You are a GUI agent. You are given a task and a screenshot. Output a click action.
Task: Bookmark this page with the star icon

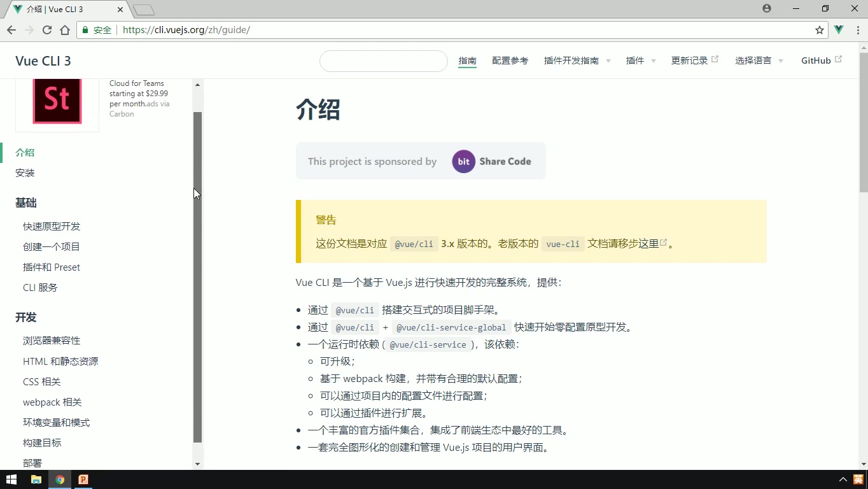pos(820,30)
